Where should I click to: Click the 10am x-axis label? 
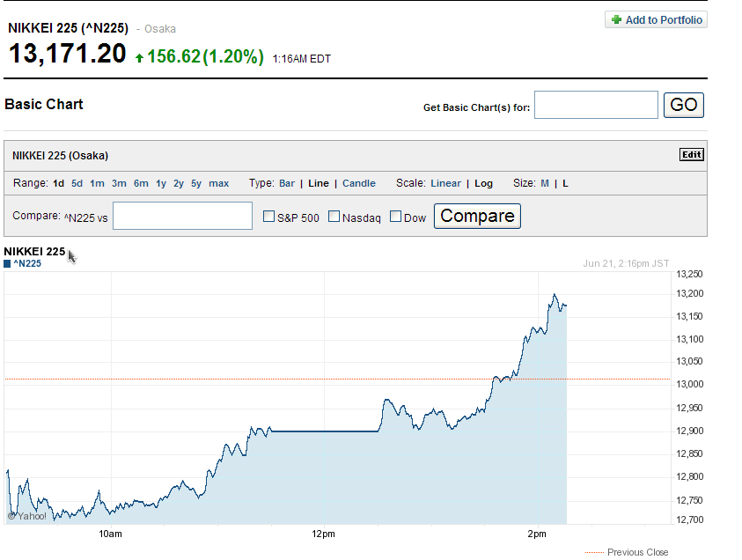[x=110, y=534]
